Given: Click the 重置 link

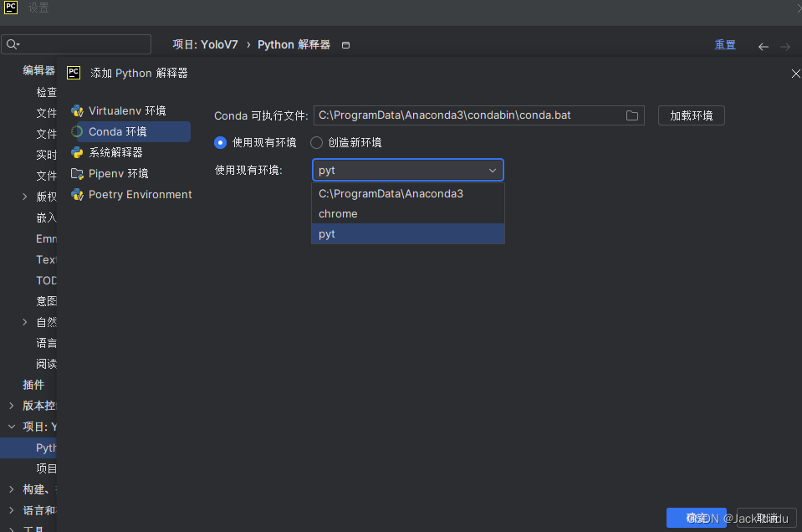Looking at the screenshot, I should tap(725, 45).
